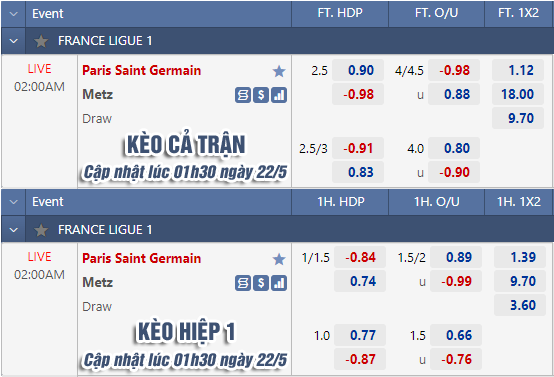The width and height of the screenshot is (554, 377).
Task: Click the dollar sign icon in first-half Metz row
Action: tap(261, 283)
